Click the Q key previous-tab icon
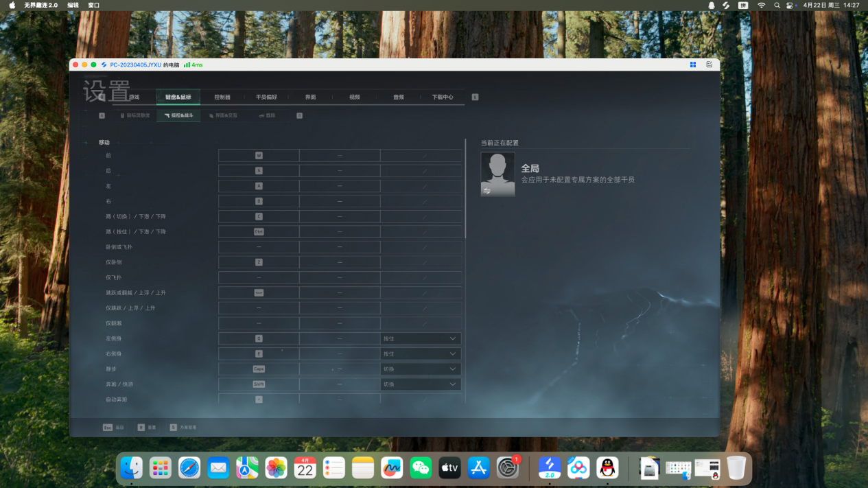Viewport: 868px width, 488px height. (x=102, y=97)
